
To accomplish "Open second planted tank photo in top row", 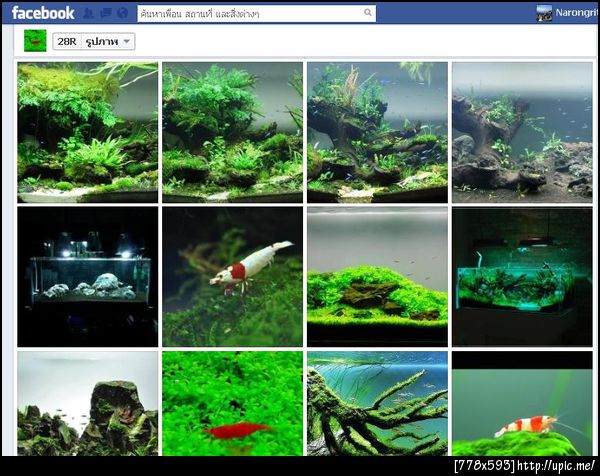I will coord(232,132).
